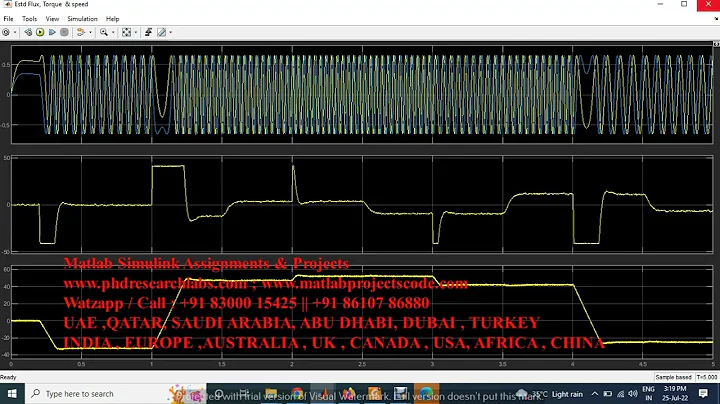Select the Zoom magnifier tool
The height and width of the screenshot is (404, 720).
coord(104,32)
